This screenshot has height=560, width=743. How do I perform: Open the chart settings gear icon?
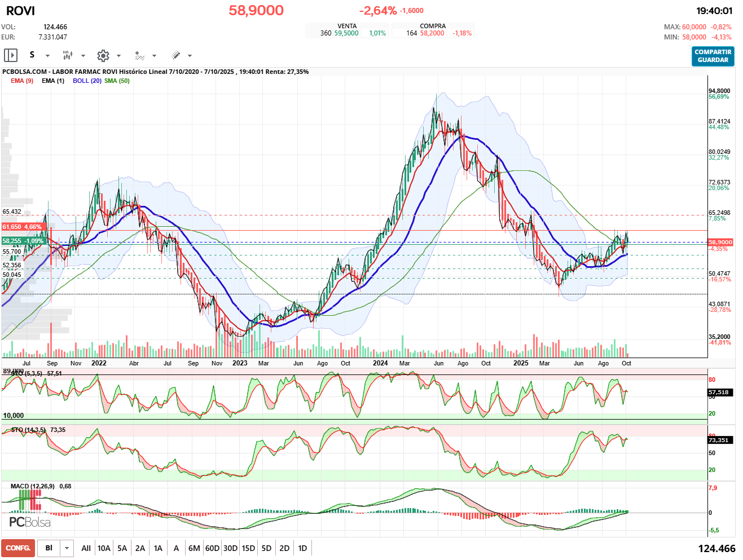click(x=103, y=55)
